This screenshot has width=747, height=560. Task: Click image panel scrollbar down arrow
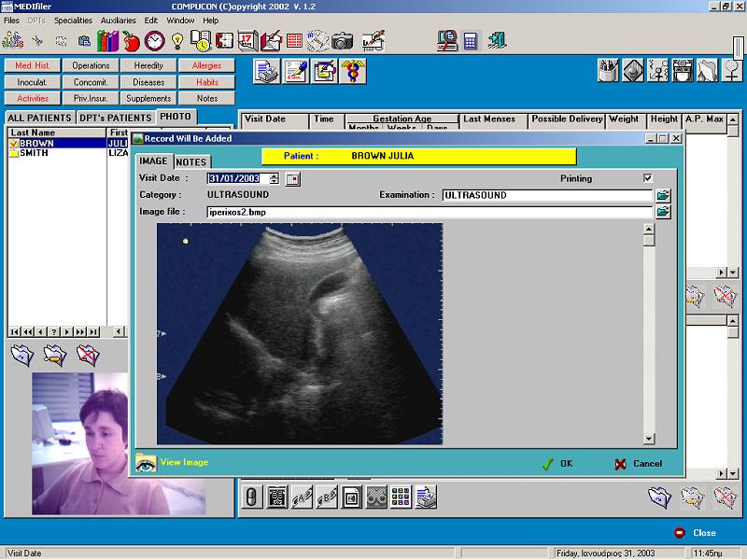click(648, 439)
